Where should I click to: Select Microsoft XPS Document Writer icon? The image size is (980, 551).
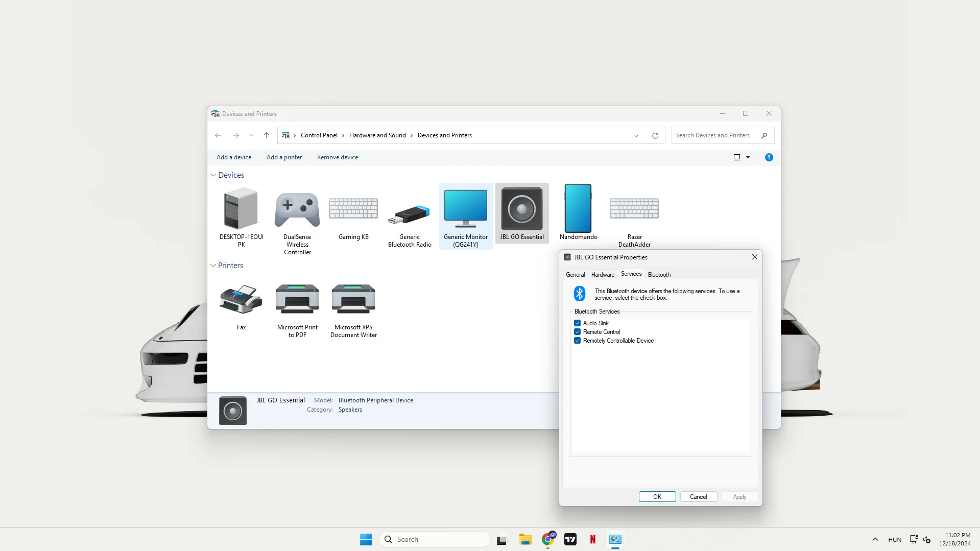tap(353, 299)
